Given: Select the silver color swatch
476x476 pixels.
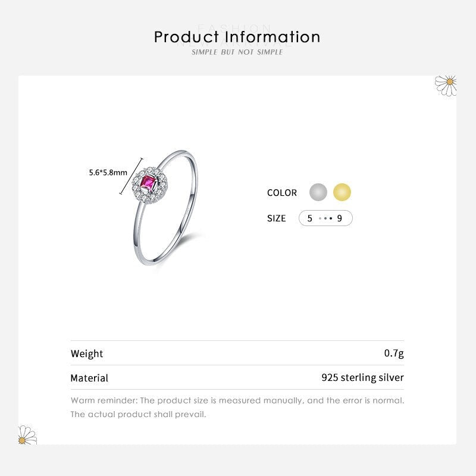Looking at the screenshot, I should (x=318, y=192).
